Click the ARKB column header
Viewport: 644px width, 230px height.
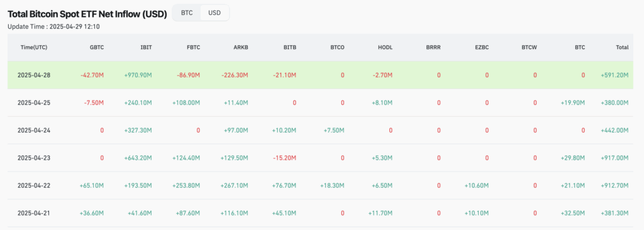click(x=241, y=48)
